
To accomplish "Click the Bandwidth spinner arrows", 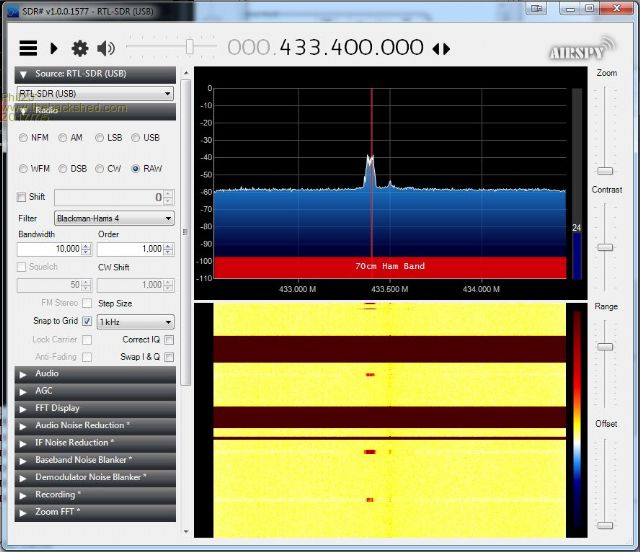I will coord(86,249).
